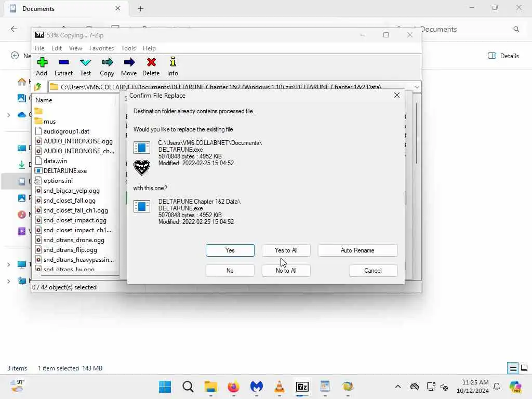Open Firefox from taskbar
The width and height of the screenshot is (532, 399).
pyautogui.click(x=233, y=387)
